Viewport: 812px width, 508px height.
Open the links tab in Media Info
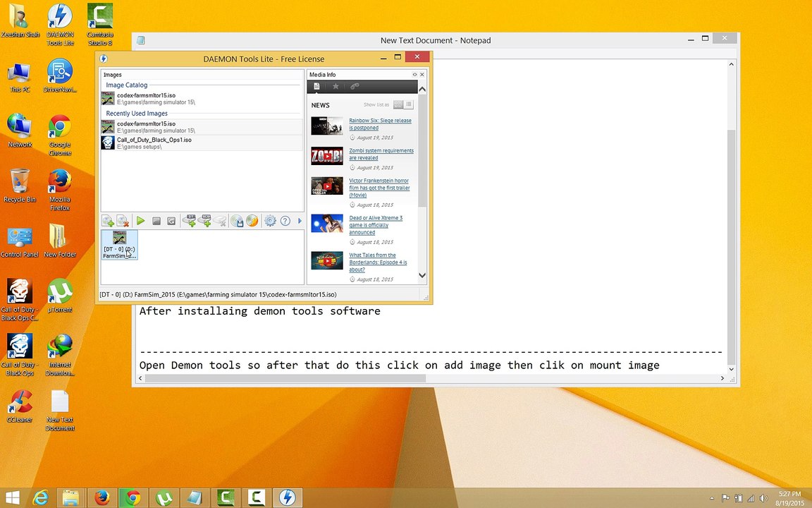click(x=355, y=87)
